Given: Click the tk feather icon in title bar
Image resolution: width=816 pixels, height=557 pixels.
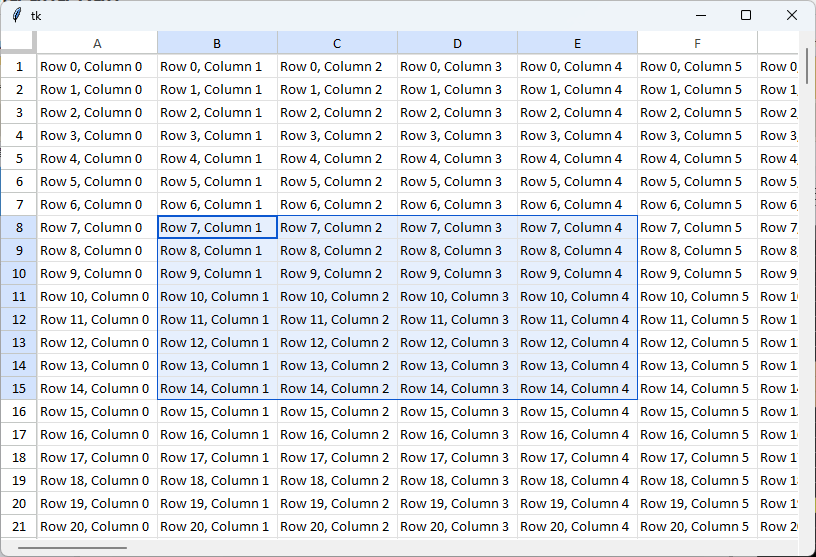Looking at the screenshot, I should [16, 15].
